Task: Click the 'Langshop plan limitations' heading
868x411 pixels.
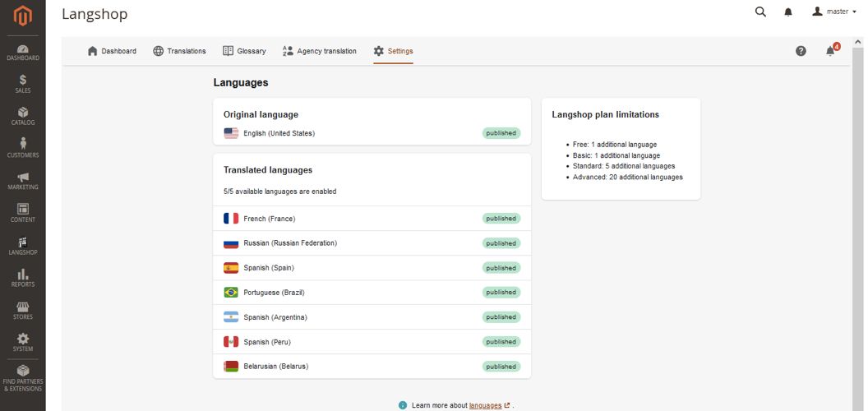Action: [606, 114]
